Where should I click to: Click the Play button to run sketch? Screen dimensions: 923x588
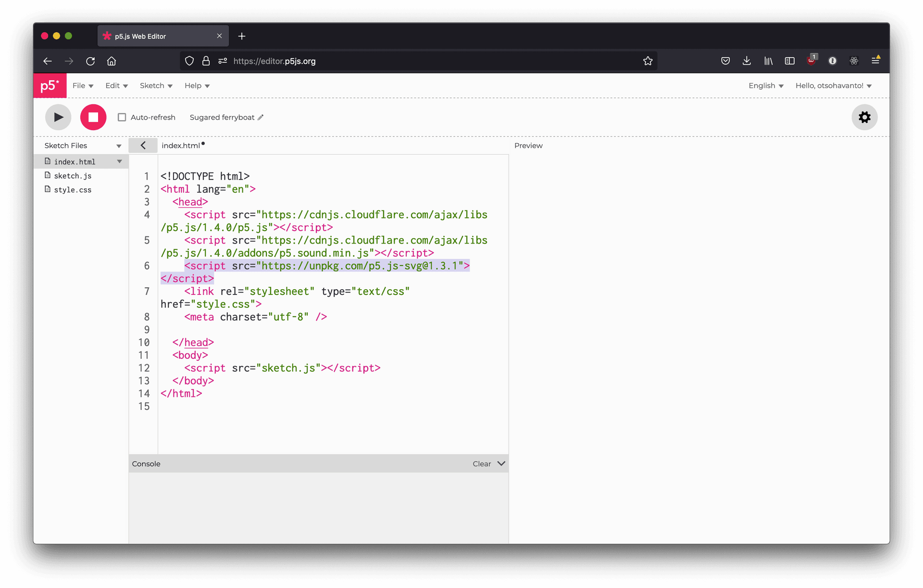pyautogui.click(x=58, y=117)
